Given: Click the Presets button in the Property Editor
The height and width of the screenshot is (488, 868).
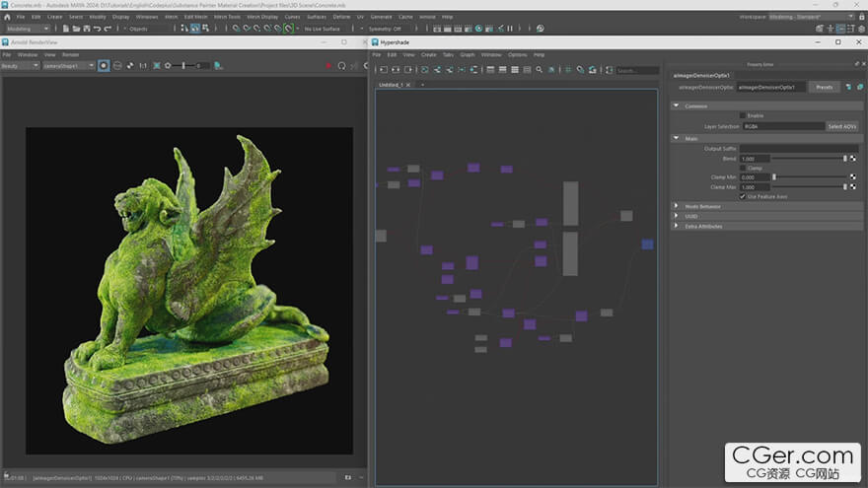Looking at the screenshot, I should click(x=825, y=87).
